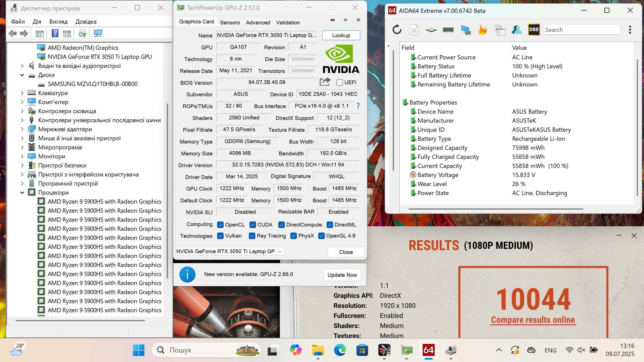This screenshot has width=644, height=362.
Task: Click AIDA64 motherboard chip icon
Action: [431, 30]
